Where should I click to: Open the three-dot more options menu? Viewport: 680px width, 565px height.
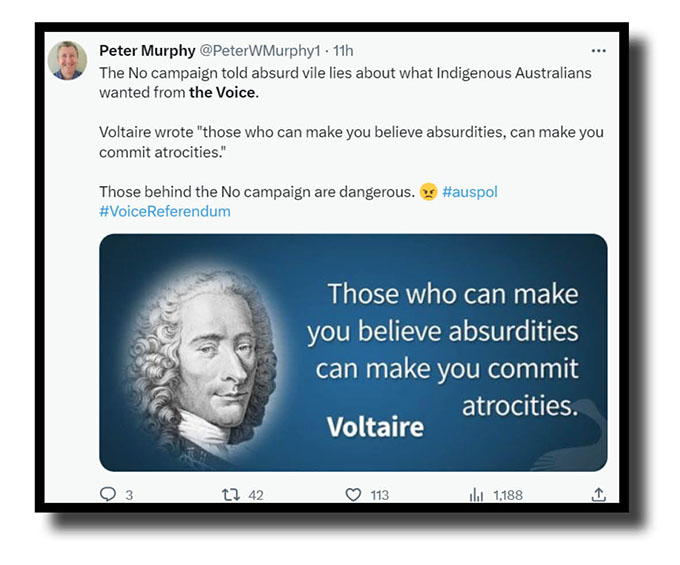pyautogui.click(x=598, y=51)
